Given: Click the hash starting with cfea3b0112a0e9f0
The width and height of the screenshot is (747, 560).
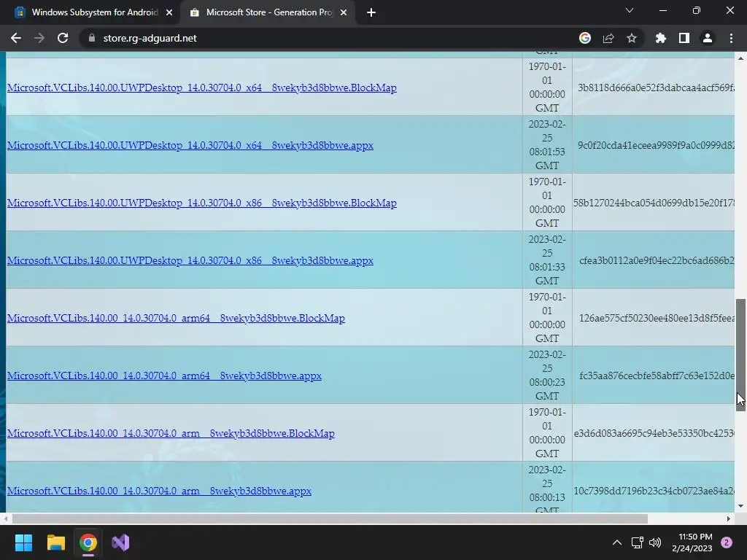Looking at the screenshot, I should pos(657,260).
